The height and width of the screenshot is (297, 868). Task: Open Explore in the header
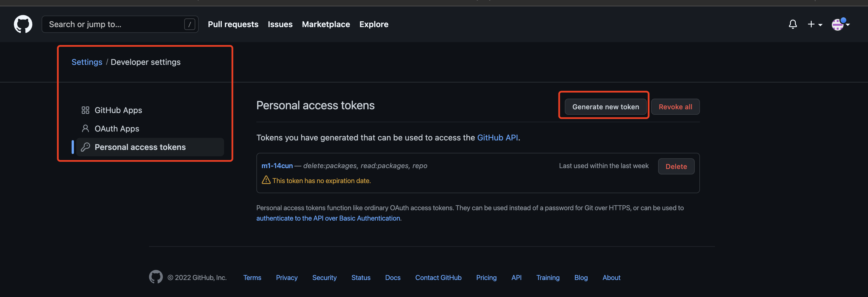point(374,24)
